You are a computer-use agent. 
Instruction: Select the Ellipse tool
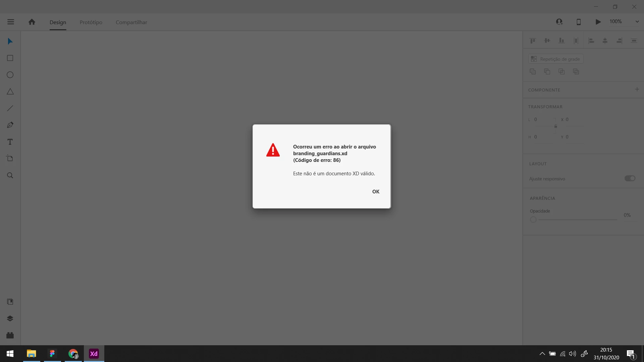coord(10,75)
